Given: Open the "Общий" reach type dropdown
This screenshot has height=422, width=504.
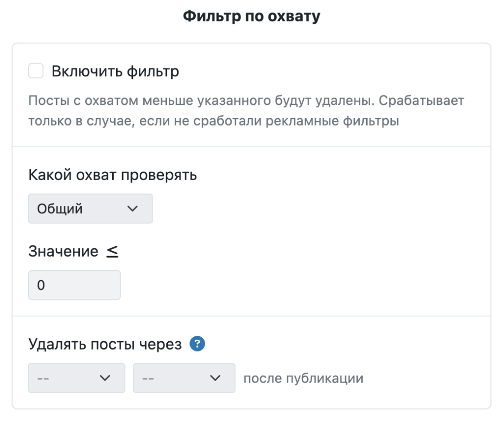Looking at the screenshot, I should click(x=90, y=209).
